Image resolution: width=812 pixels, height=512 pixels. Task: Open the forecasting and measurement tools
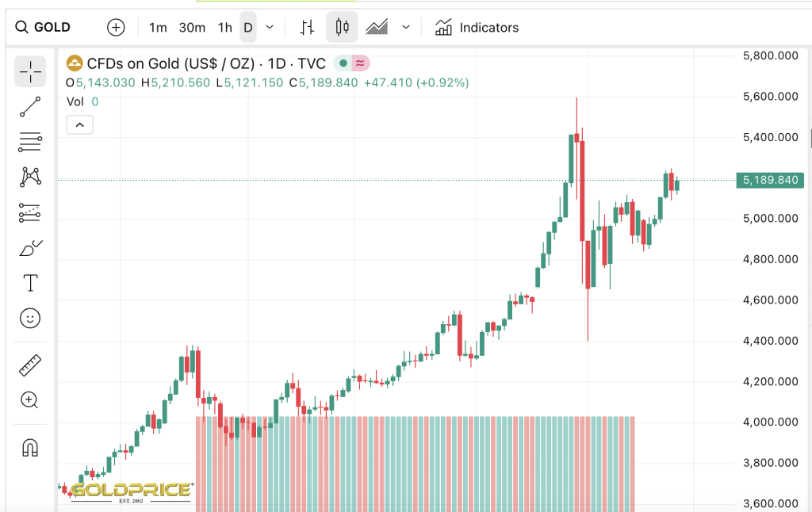30,212
